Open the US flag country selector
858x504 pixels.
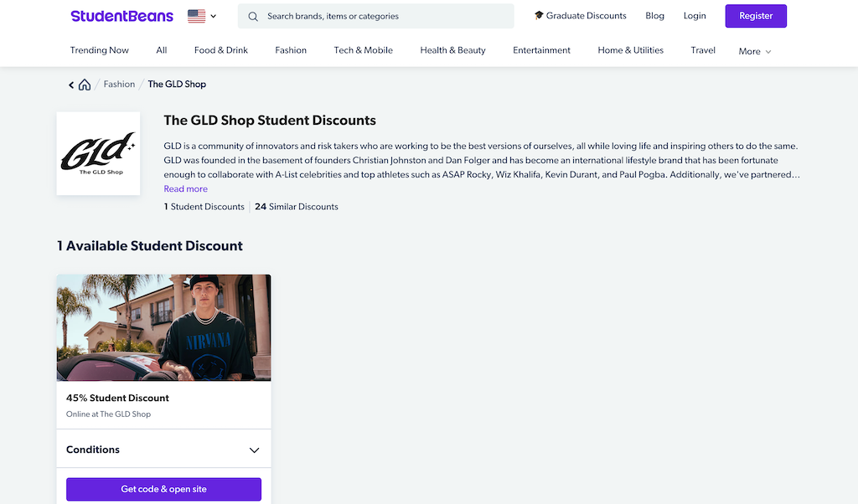202,17
